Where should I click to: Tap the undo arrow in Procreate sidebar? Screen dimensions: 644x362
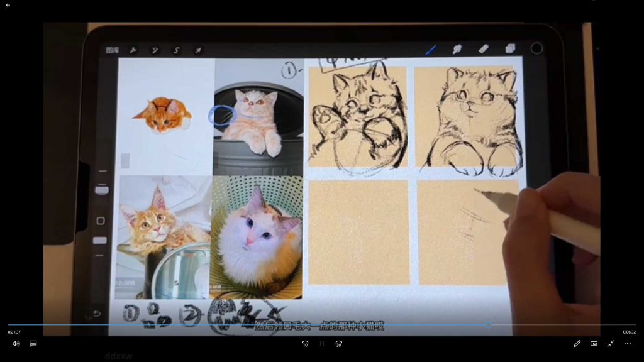tap(97, 314)
